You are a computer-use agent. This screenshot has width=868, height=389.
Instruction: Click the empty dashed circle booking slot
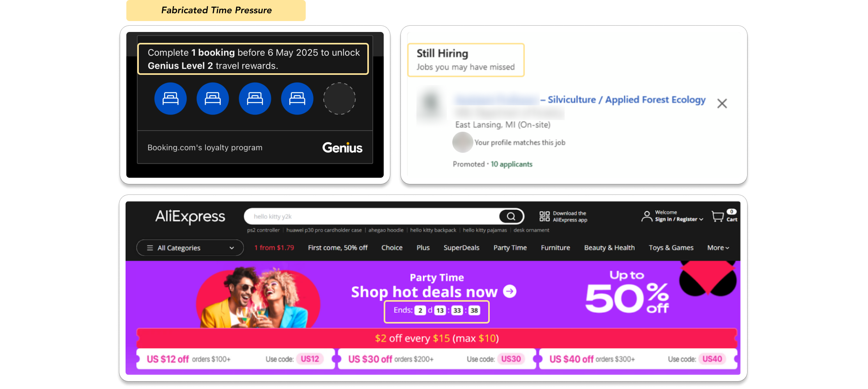[x=339, y=99]
